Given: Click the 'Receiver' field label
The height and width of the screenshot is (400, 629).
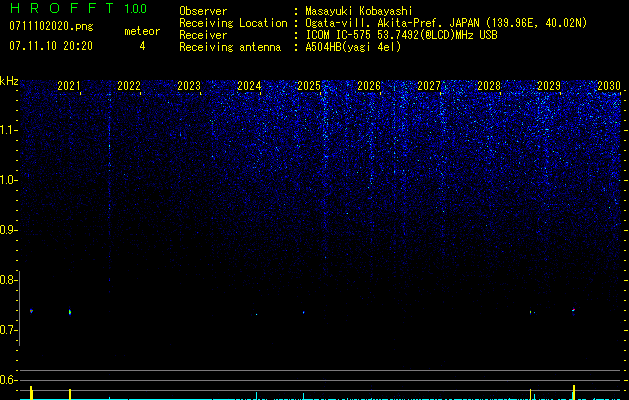Looking at the screenshot, I should tap(203, 35).
